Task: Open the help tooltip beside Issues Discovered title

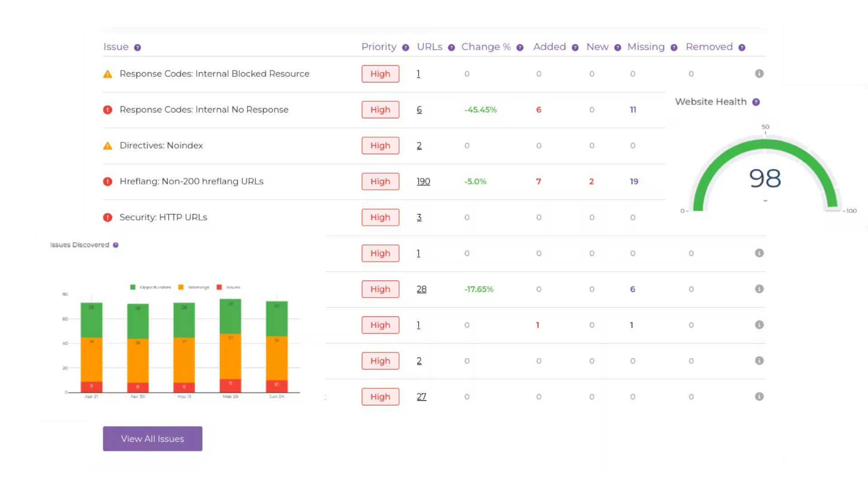Action: 116,244
